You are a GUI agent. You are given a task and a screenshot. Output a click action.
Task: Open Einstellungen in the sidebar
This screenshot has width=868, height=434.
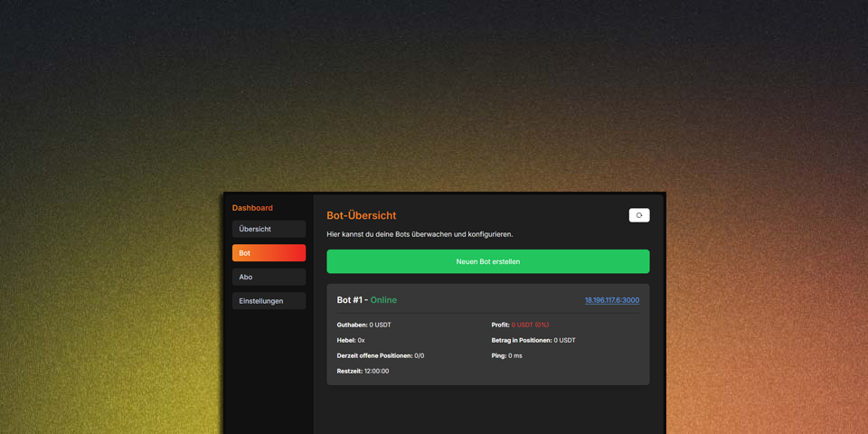point(269,301)
